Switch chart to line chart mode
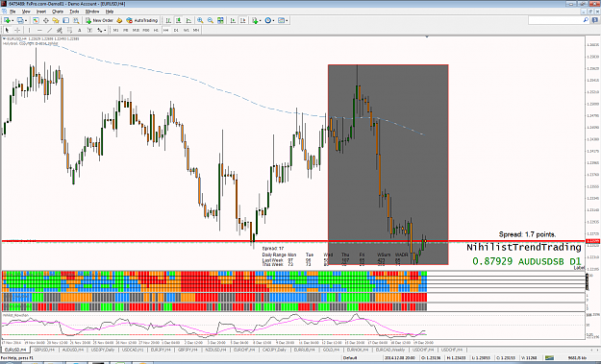601x364 pixels. pyautogui.click(x=188, y=20)
